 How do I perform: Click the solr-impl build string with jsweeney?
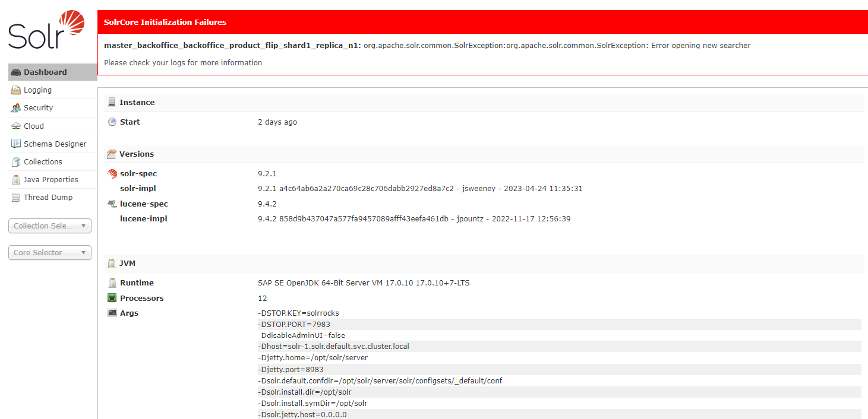420,189
